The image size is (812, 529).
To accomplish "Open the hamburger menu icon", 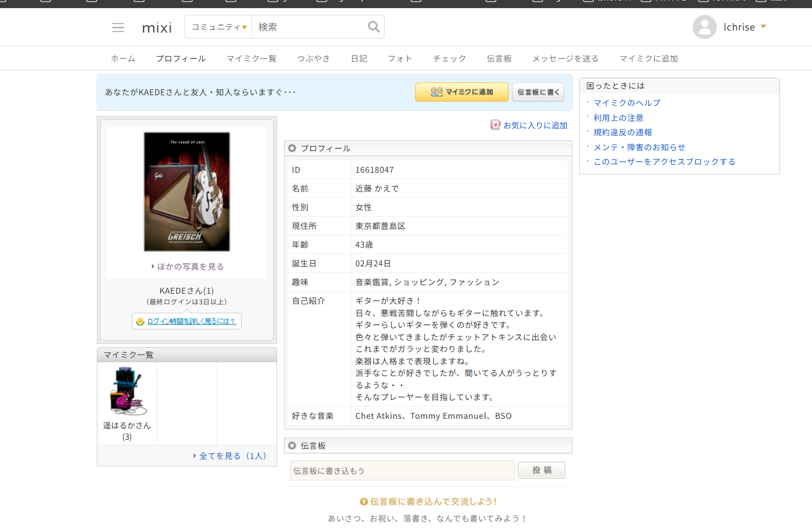I will [118, 27].
